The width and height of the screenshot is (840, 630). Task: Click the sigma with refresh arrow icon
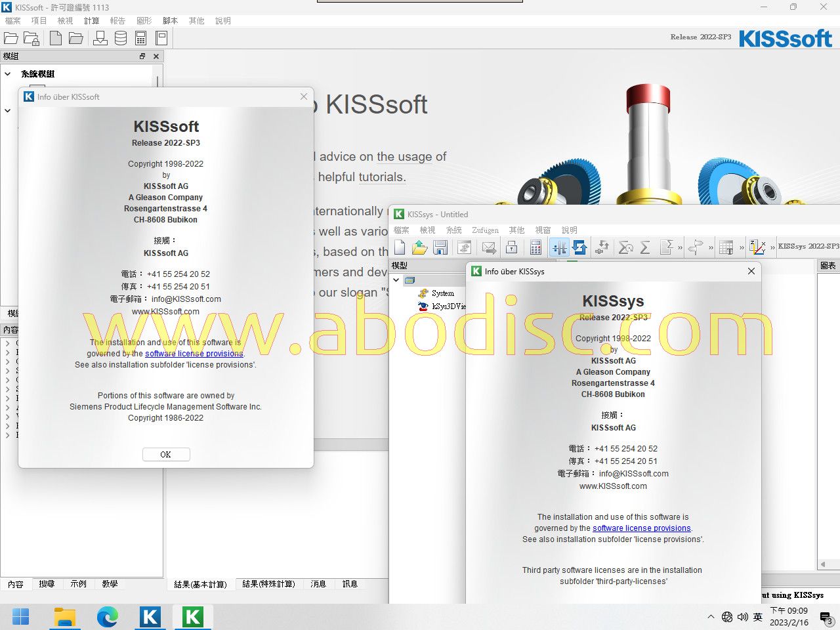click(x=626, y=247)
